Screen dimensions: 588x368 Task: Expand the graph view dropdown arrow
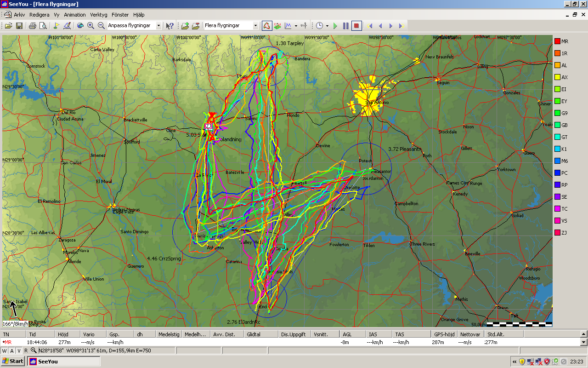click(x=295, y=26)
